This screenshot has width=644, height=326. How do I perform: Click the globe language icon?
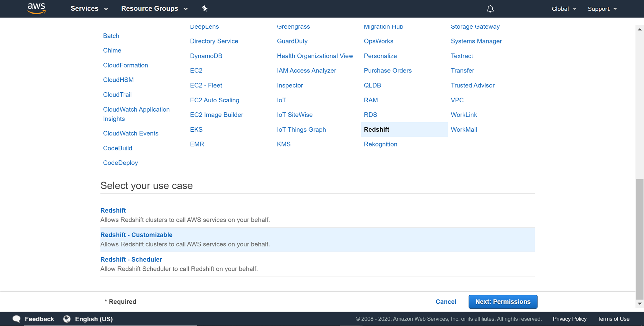coord(67,319)
